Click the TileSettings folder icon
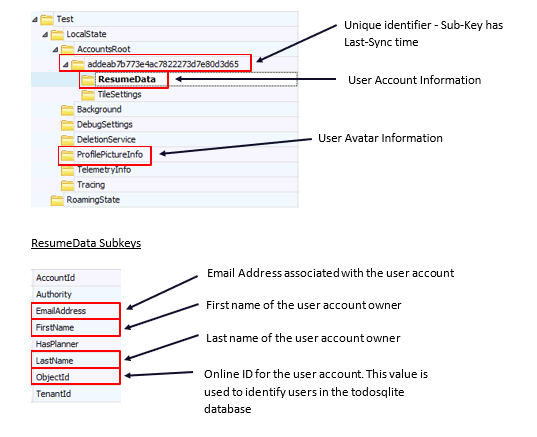Viewport: 537px width, 437px height. [x=88, y=95]
